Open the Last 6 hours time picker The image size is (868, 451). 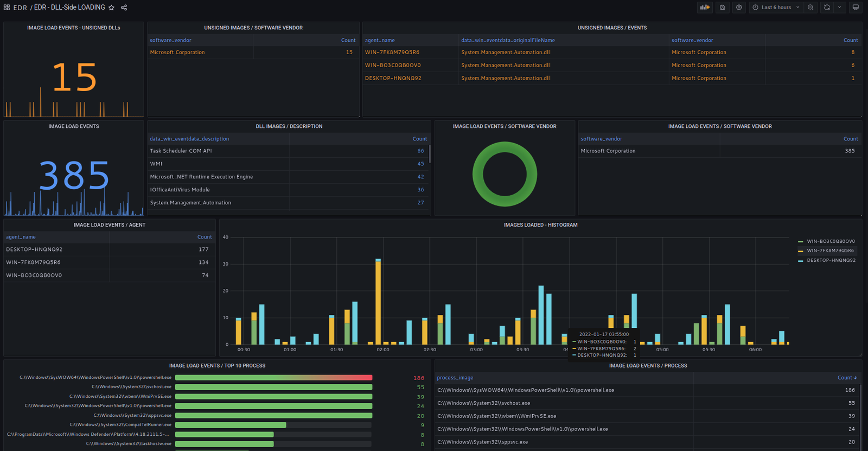click(x=776, y=8)
